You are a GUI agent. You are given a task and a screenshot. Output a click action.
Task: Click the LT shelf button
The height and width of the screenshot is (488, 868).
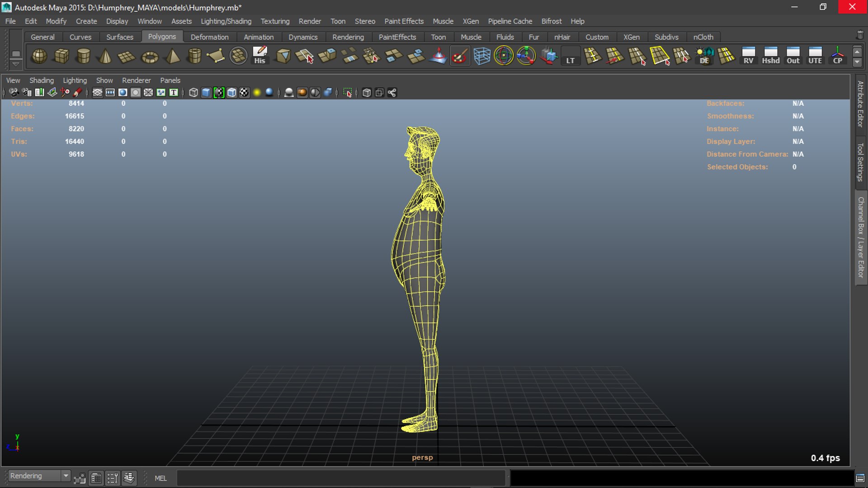point(571,56)
